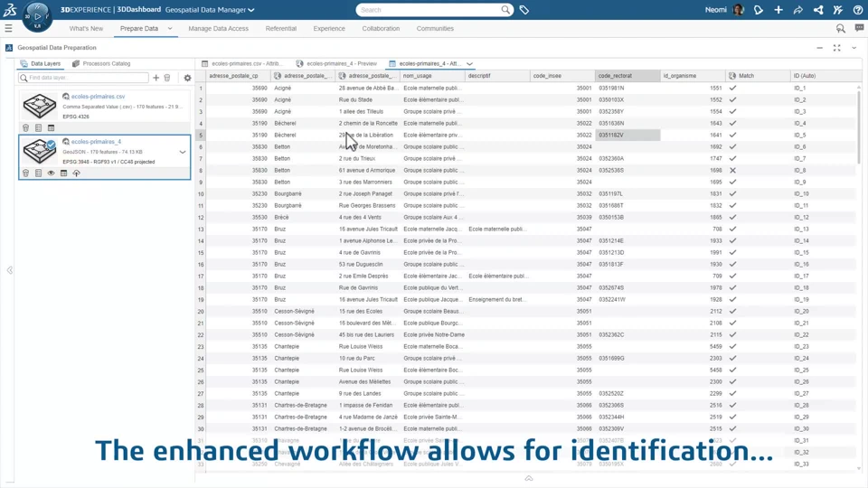Click the plus icon in top bar
868x488 pixels.
(778, 10)
